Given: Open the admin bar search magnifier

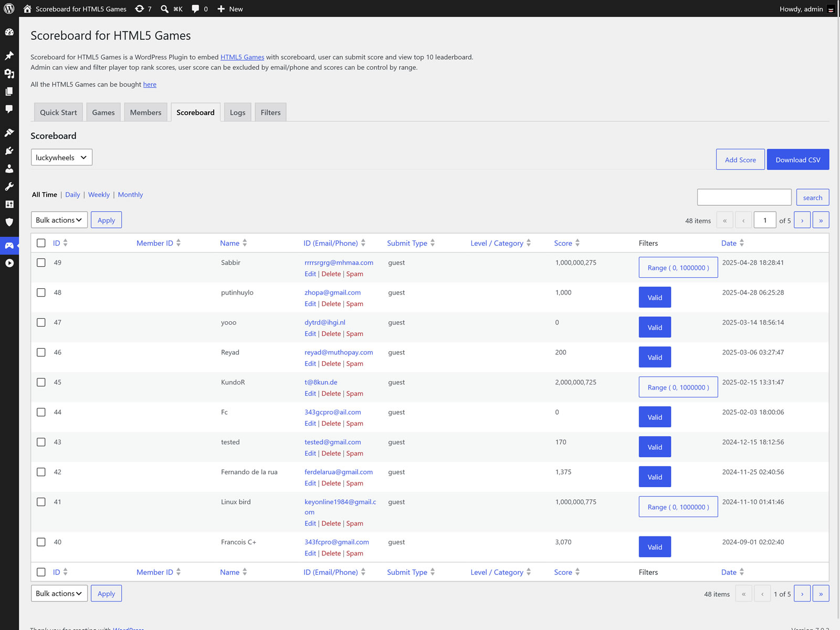Looking at the screenshot, I should [x=164, y=9].
